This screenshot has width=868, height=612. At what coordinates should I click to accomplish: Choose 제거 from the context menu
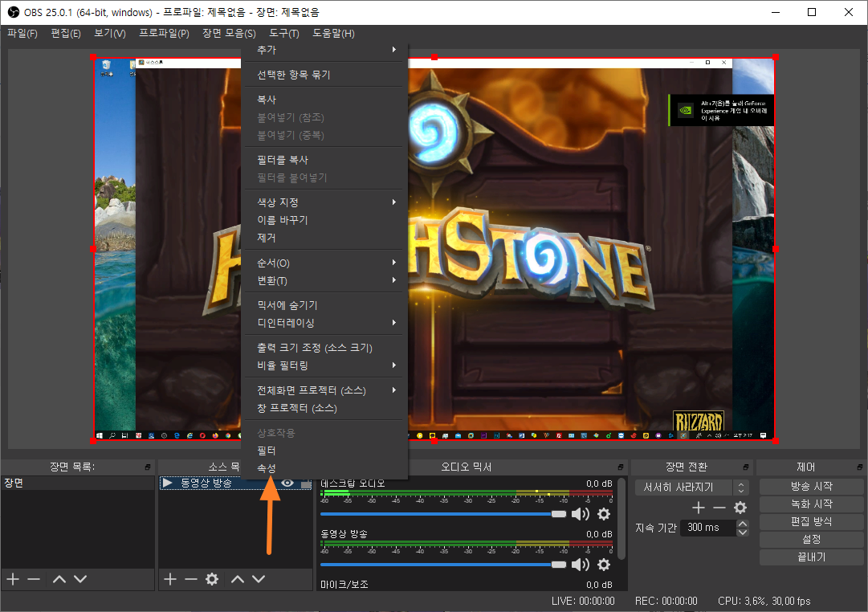click(326, 238)
